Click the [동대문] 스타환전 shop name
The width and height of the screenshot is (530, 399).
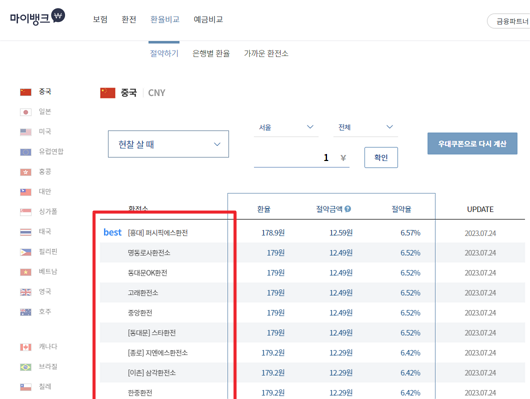(151, 332)
